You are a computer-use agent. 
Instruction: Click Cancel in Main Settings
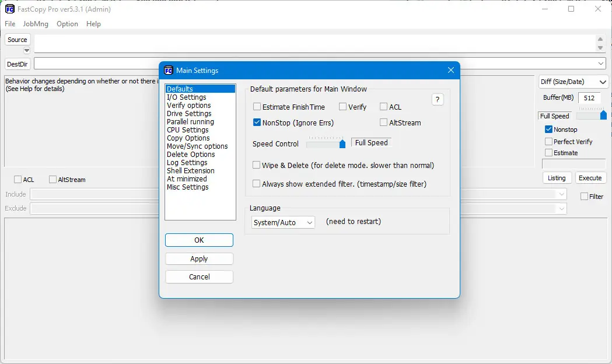pyautogui.click(x=199, y=276)
